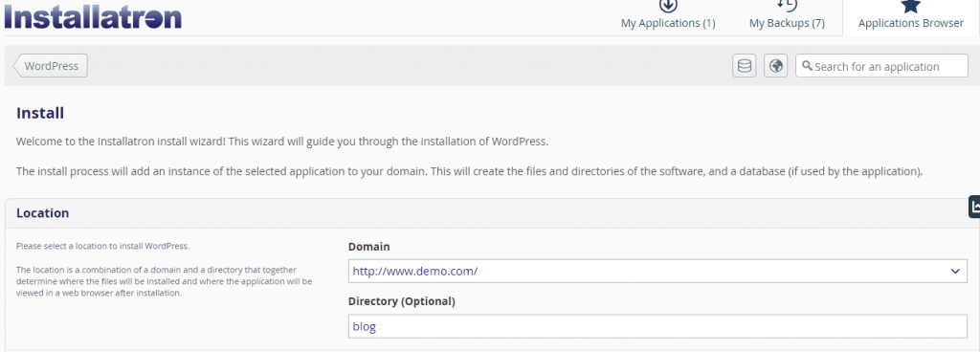Click the Installatron logo
Viewport: 980px width, 352px height.
pos(93,16)
